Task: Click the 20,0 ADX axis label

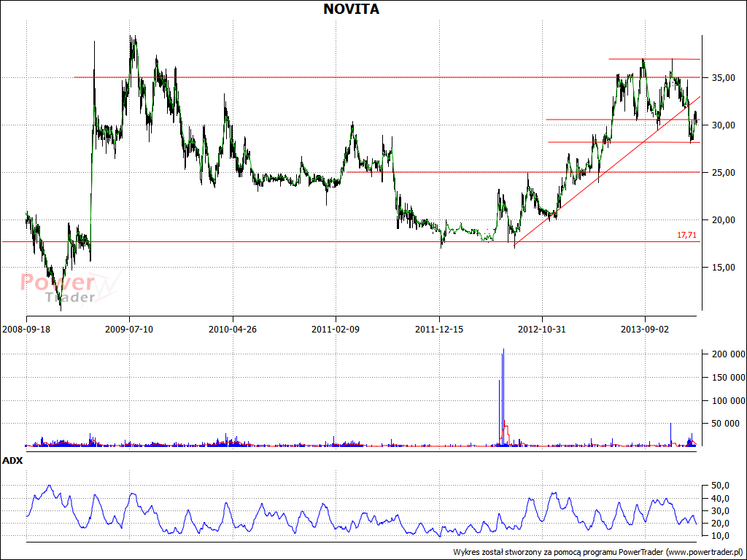Action: coord(721,524)
